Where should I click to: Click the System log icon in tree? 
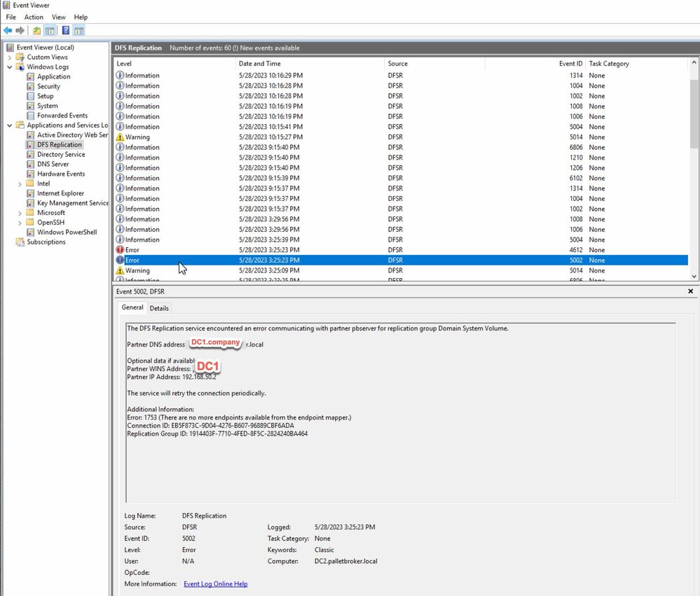point(30,106)
